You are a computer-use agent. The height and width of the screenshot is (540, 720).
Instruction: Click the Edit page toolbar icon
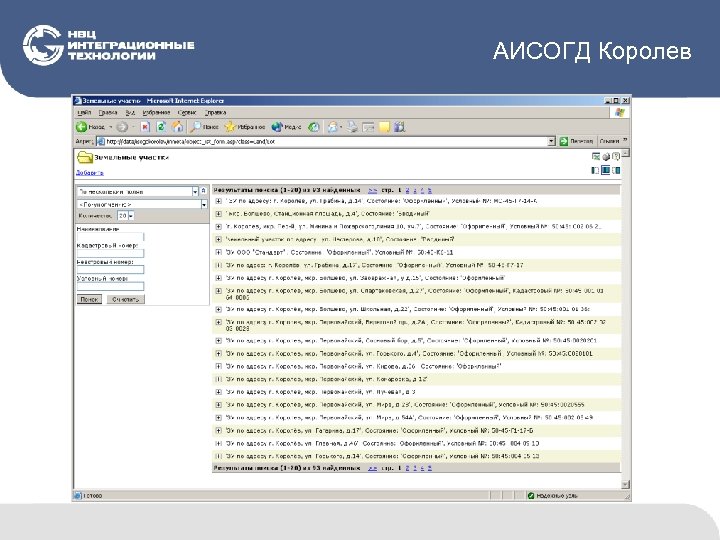click(x=368, y=127)
